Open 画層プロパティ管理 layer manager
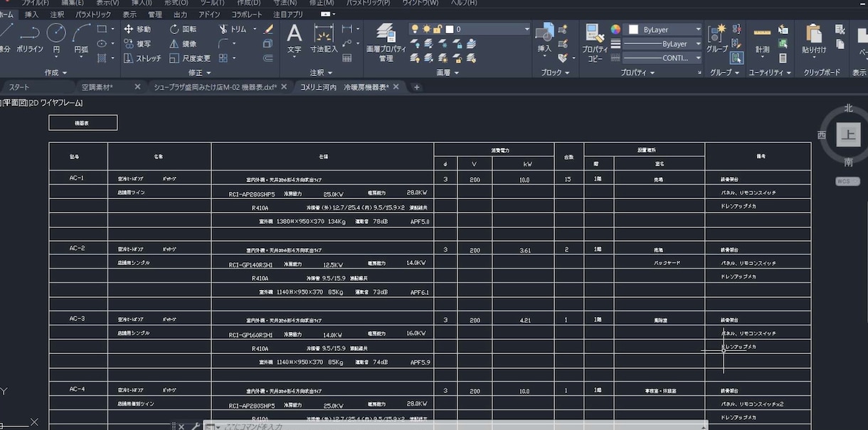The image size is (868, 430). point(386,41)
